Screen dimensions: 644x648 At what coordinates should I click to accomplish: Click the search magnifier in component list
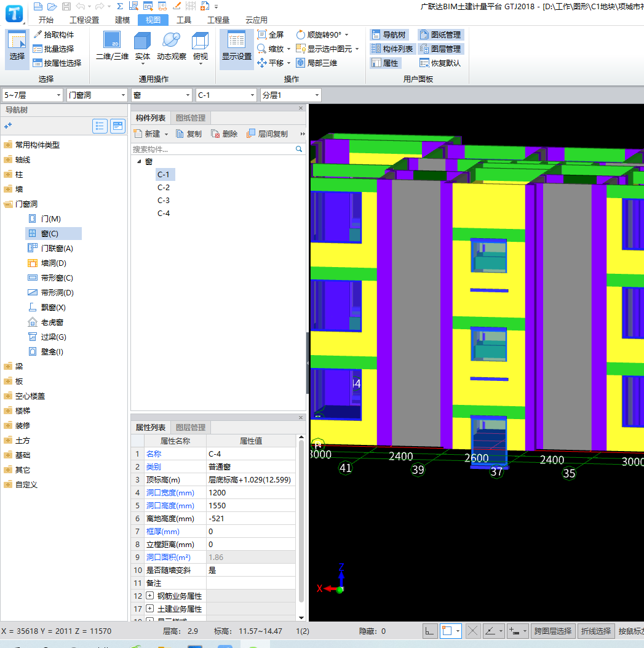pos(299,149)
